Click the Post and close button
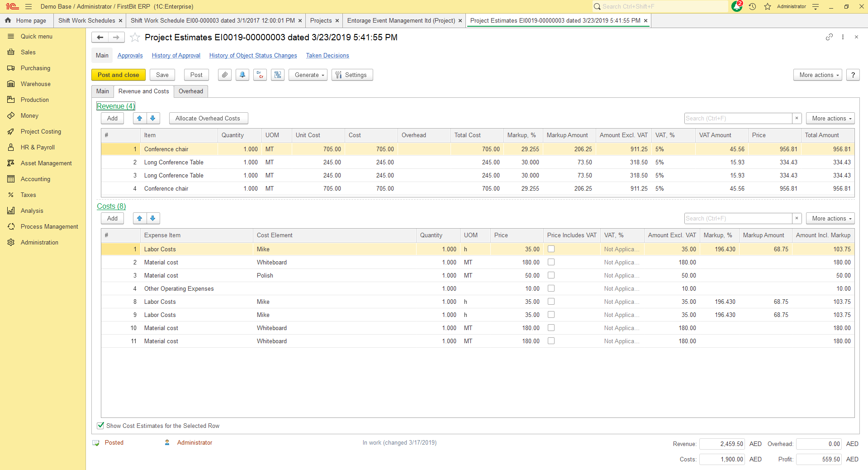868x470 pixels. 119,75
